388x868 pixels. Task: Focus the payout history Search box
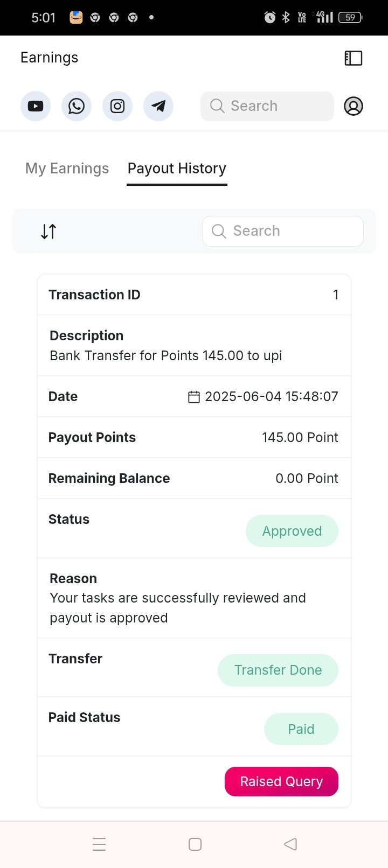click(x=283, y=231)
